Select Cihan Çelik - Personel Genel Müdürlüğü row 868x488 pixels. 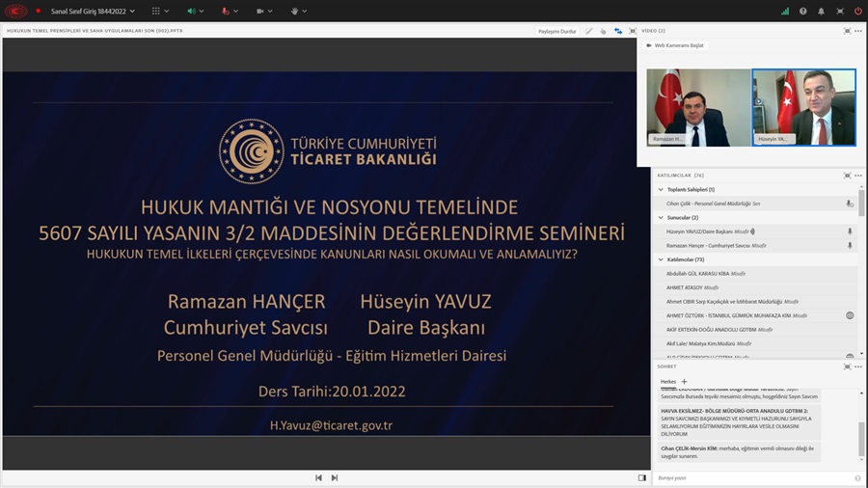pos(756,203)
